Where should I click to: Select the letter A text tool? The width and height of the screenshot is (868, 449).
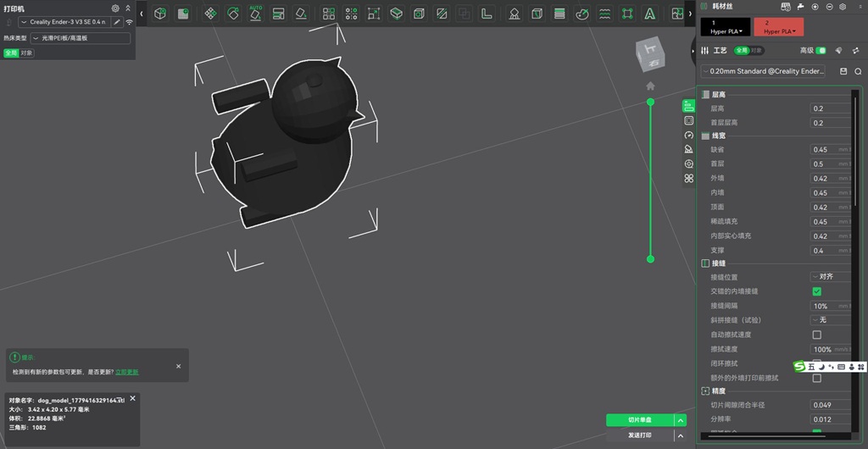coord(651,14)
